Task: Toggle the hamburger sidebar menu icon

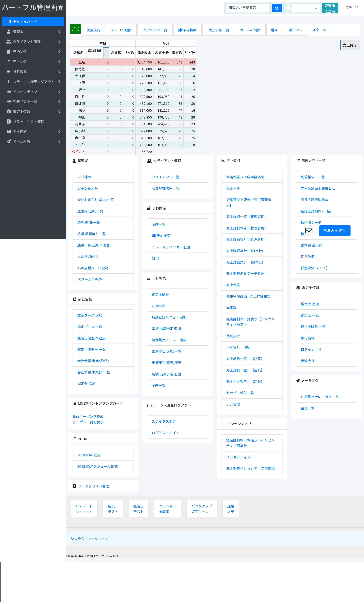Action: (x=73, y=8)
